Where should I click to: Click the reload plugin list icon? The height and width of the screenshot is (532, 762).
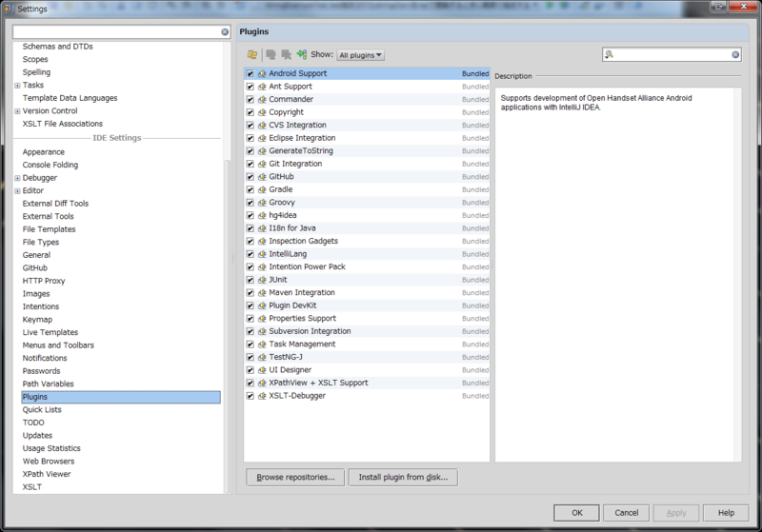coord(252,55)
